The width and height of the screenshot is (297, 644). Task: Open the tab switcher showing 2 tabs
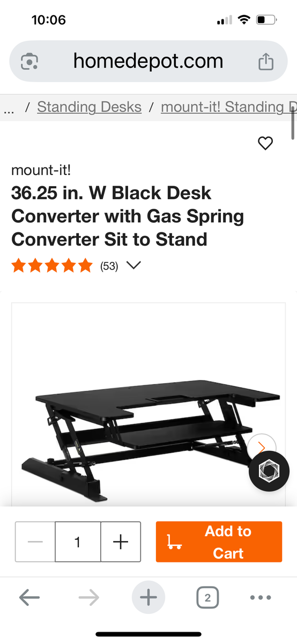207,597
